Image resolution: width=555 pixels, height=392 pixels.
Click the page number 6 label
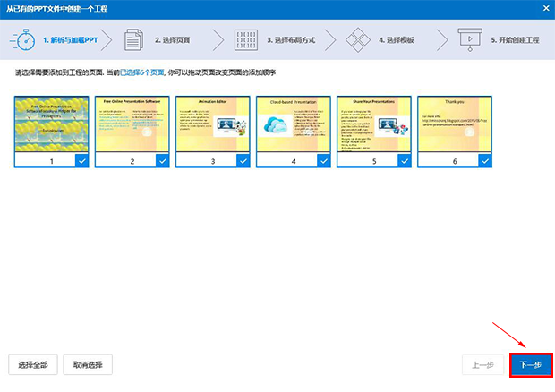[x=455, y=161]
